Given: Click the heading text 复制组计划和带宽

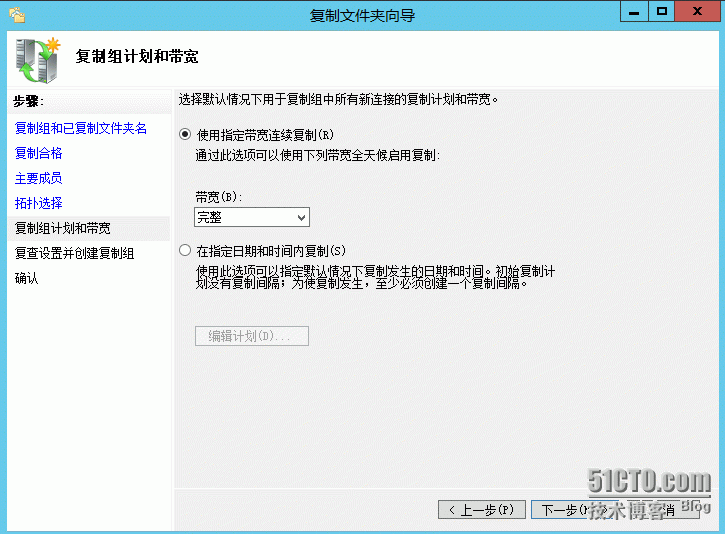Looking at the screenshot, I should pyautogui.click(x=137, y=56).
